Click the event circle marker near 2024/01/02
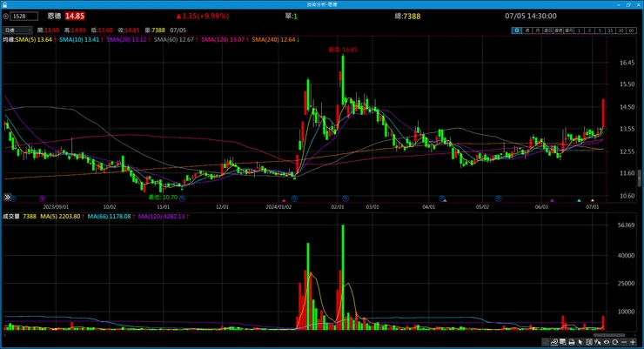 [294, 198]
